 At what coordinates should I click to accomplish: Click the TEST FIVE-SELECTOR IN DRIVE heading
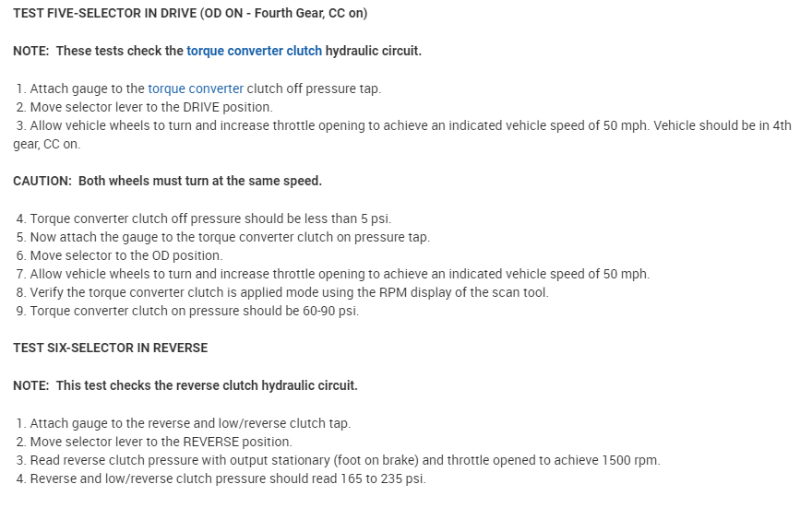click(x=190, y=14)
